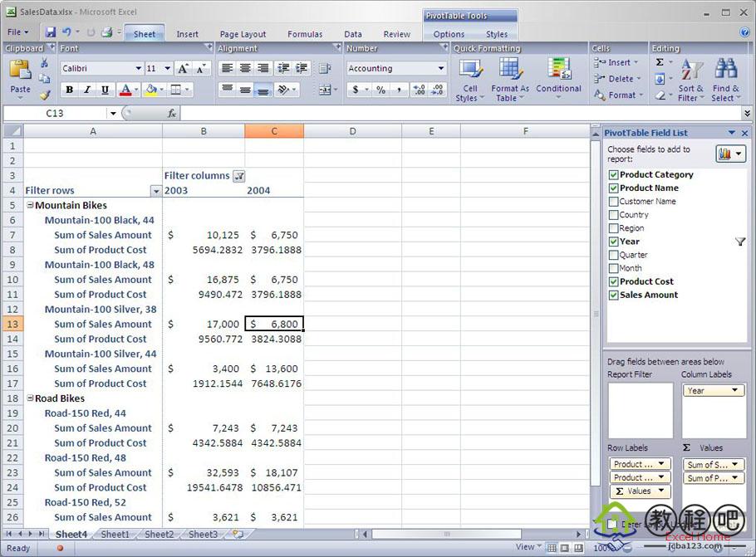Click the Undo arrow icon

coord(66,32)
